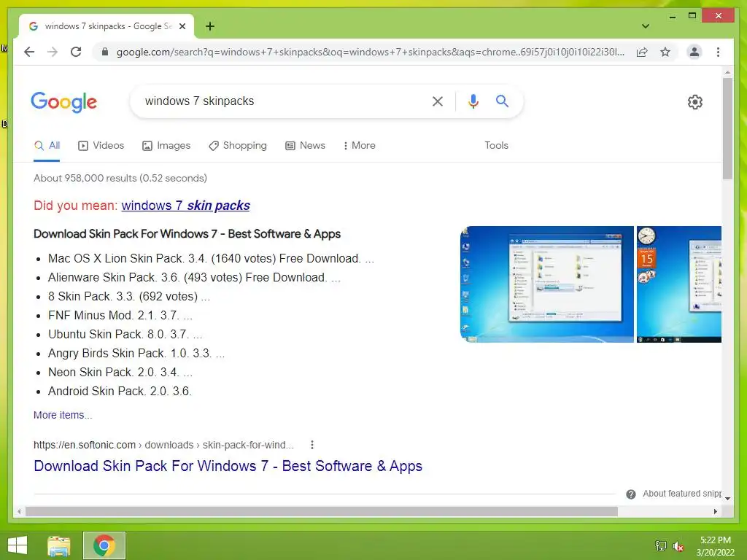Click suggestion 'windows 7 skin packs'

(185, 206)
